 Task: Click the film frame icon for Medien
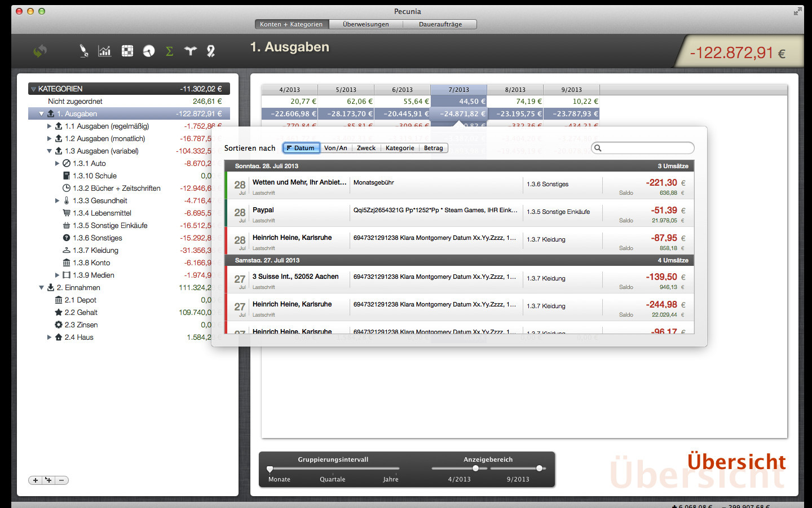[x=67, y=275]
